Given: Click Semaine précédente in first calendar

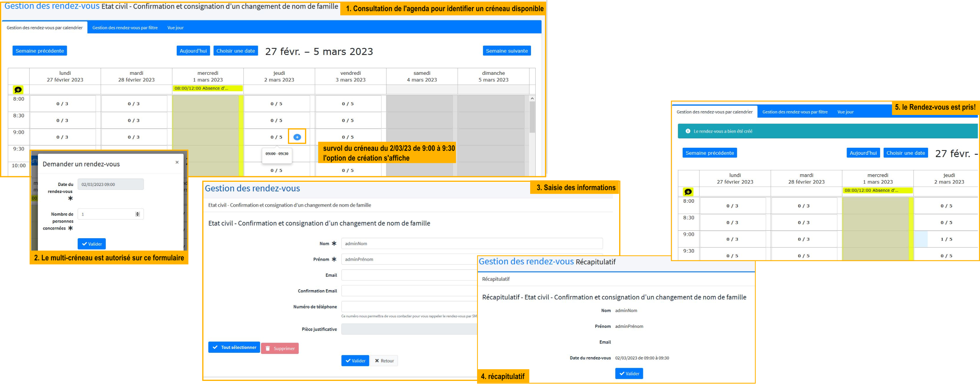Looking at the screenshot, I should pos(40,51).
